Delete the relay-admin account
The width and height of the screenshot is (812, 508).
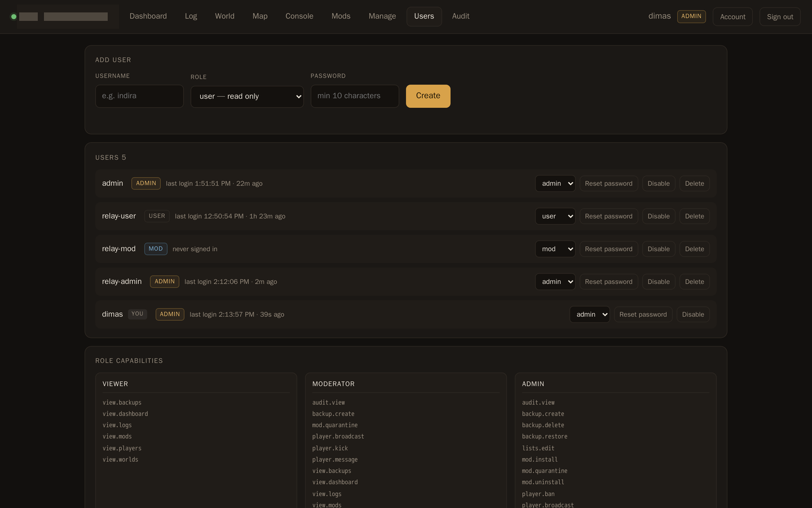coord(695,282)
